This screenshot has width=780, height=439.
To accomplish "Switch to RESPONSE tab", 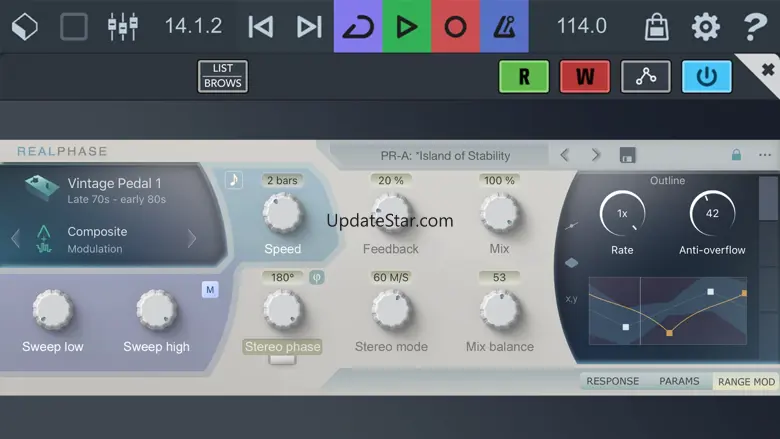I will (x=612, y=381).
